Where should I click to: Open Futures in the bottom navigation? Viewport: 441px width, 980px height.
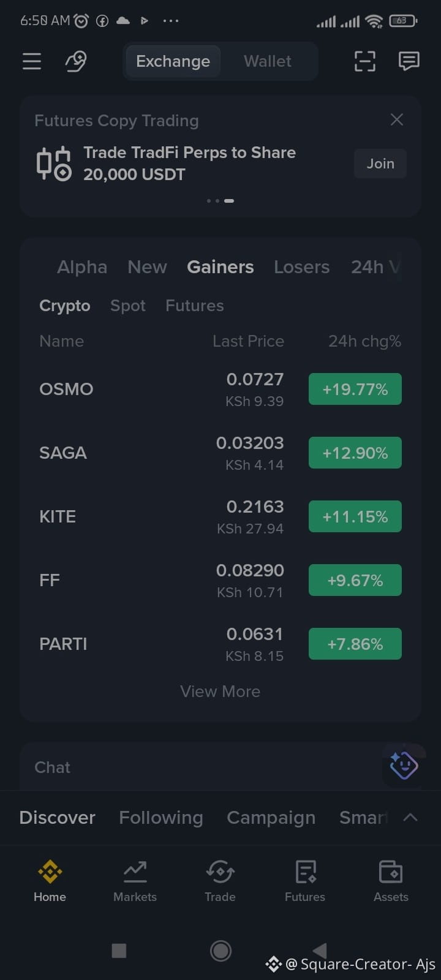point(305,881)
